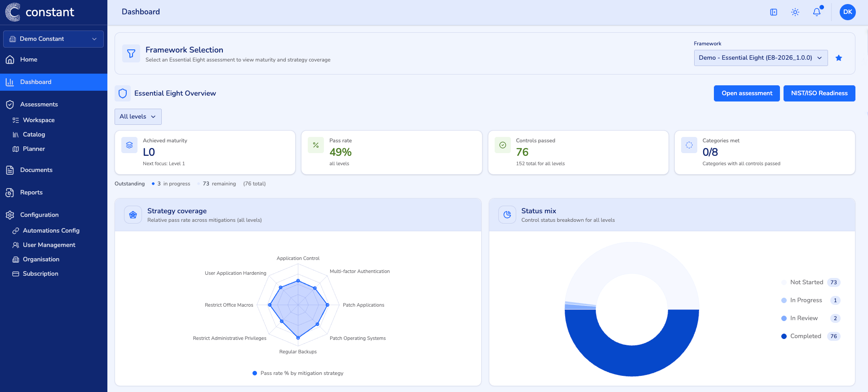Click the Status mix pie icon
Screen dimensions: 868x392
[x=507, y=215]
